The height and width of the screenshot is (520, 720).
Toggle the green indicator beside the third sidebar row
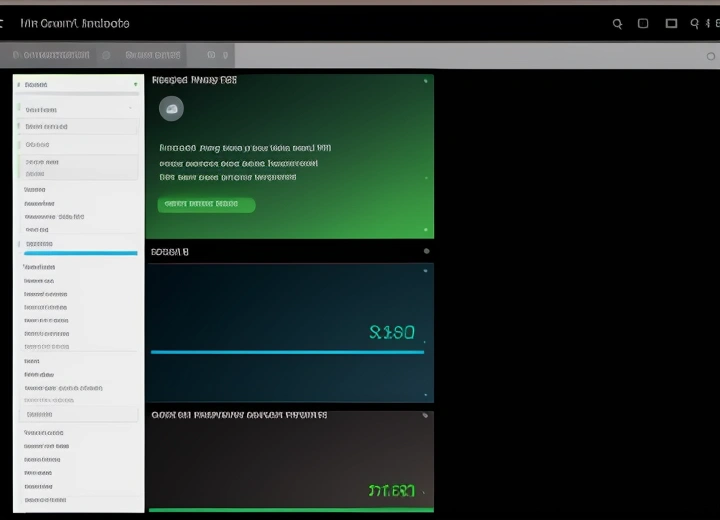pyautogui.click(x=19, y=127)
